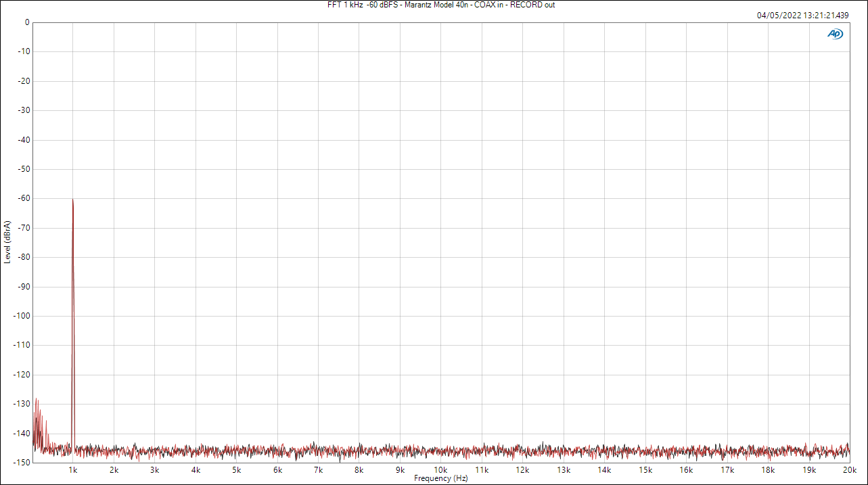Viewport: 868px width, 485px height.
Task: Select the "16k" frequency axis tick label
Action: 687,470
